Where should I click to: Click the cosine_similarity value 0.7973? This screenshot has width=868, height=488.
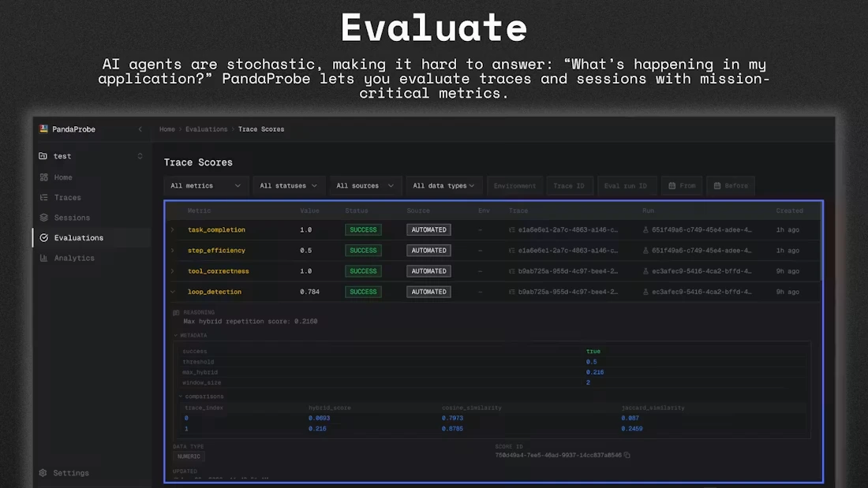[x=452, y=418]
